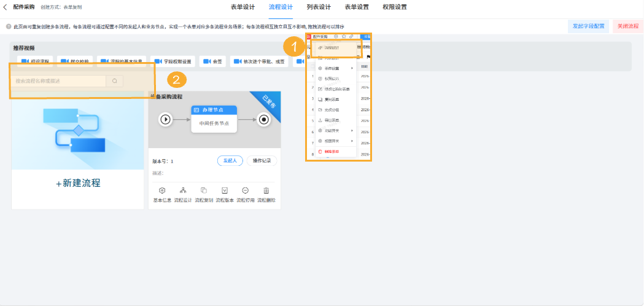Play the 会签 tutorial video

[x=213, y=61]
